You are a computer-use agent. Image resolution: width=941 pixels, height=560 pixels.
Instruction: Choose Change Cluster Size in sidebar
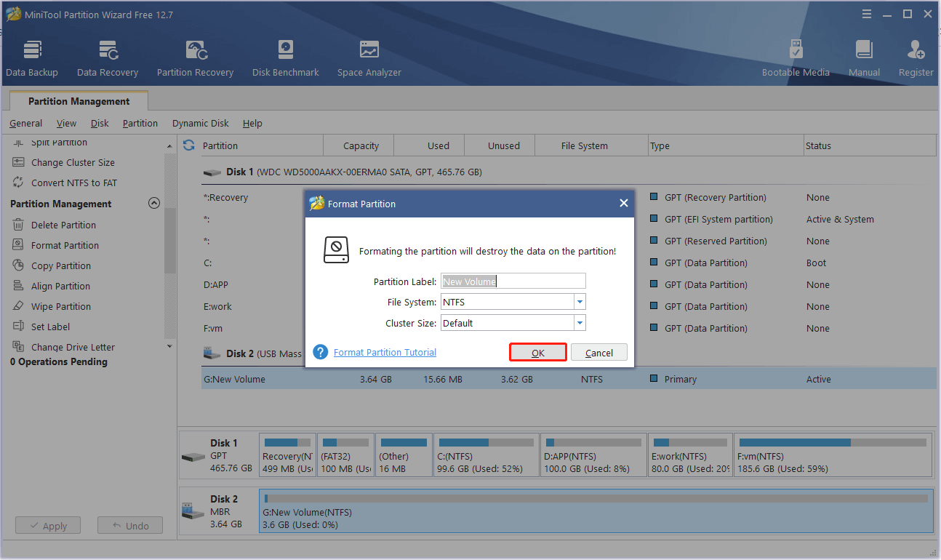pos(73,162)
